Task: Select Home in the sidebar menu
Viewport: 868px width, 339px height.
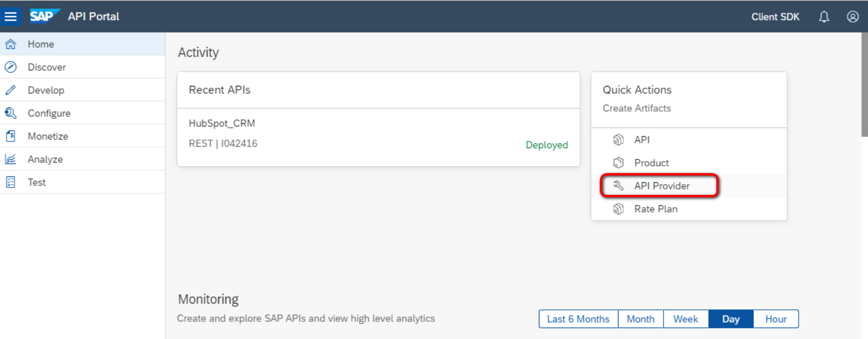Action: [x=40, y=44]
